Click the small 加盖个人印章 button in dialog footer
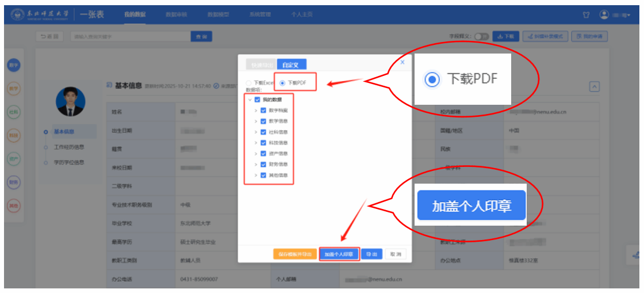This screenshot has height=293, width=644. click(x=339, y=254)
